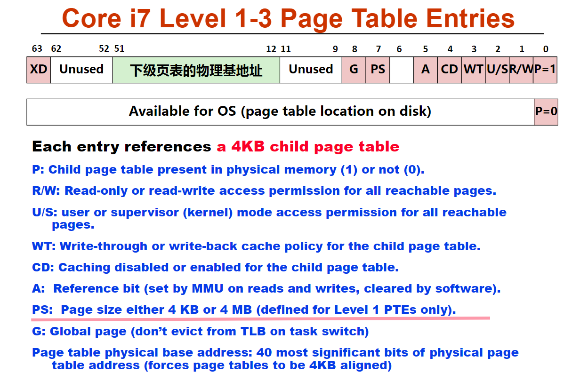Image resolution: width=588 pixels, height=381 pixels.
Task: Select the XD bit cell
Action: pos(39,70)
